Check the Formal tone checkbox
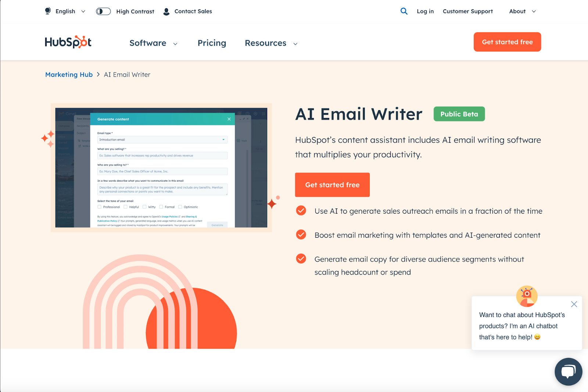588x392 pixels. point(161,207)
